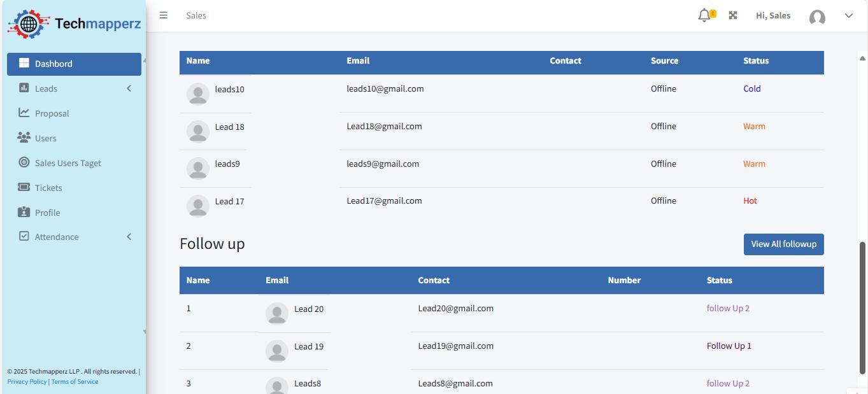Click the avatar of Lead 17

point(198,206)
